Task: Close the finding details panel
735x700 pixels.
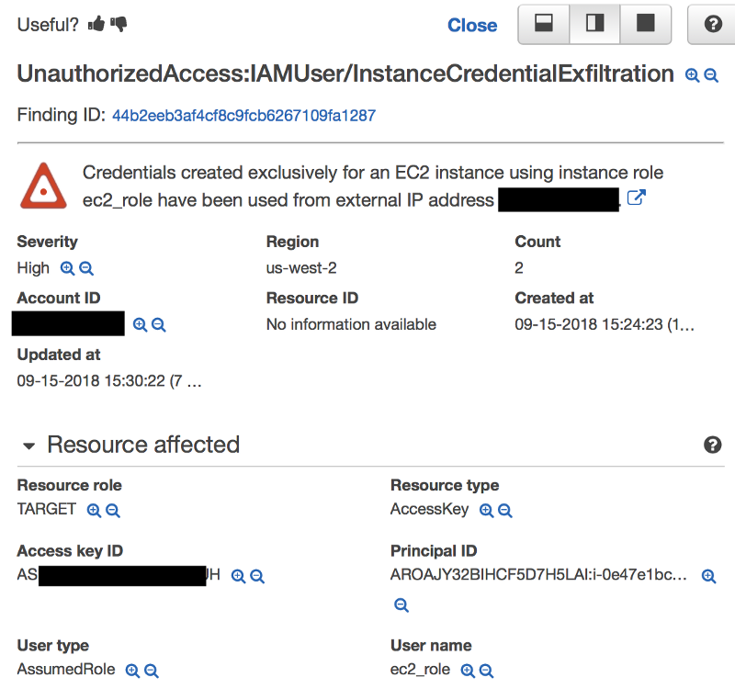Action: point(472,26)
